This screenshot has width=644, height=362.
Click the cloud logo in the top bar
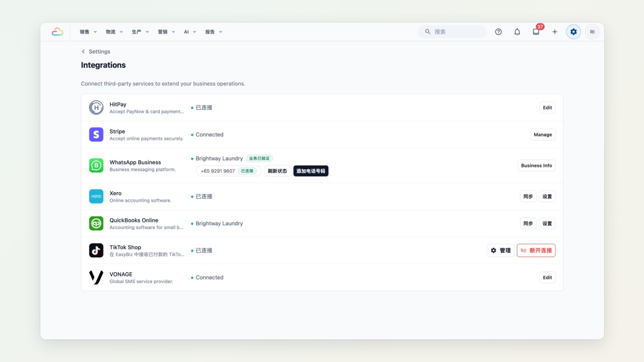57,32
